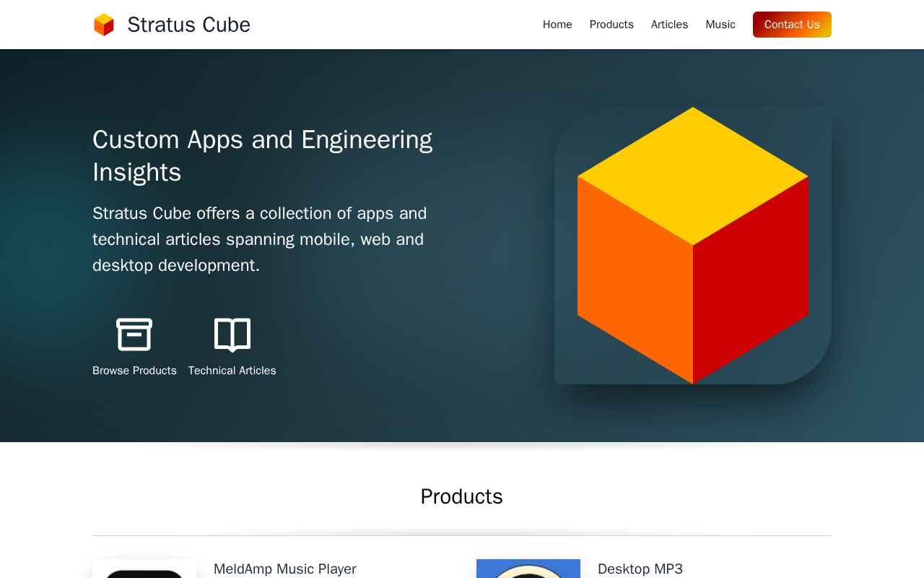Open the Products navigation menu item
Viewport: 924px width, 578px height.
(x=611, y=25)
